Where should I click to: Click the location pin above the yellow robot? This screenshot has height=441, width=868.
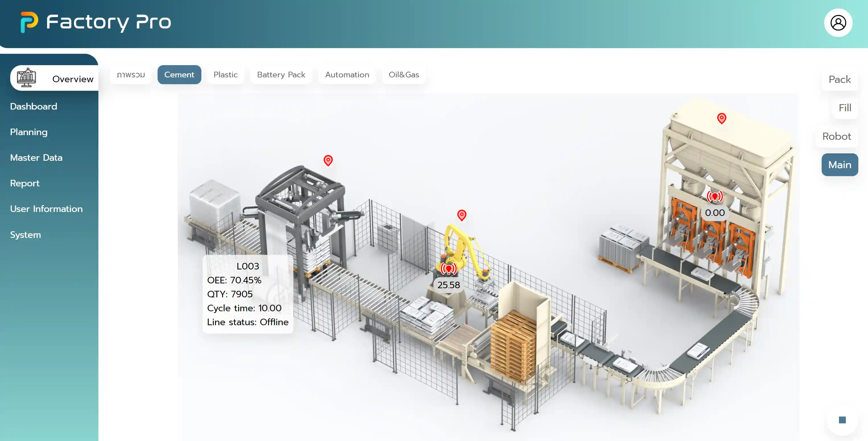point(462,215)
